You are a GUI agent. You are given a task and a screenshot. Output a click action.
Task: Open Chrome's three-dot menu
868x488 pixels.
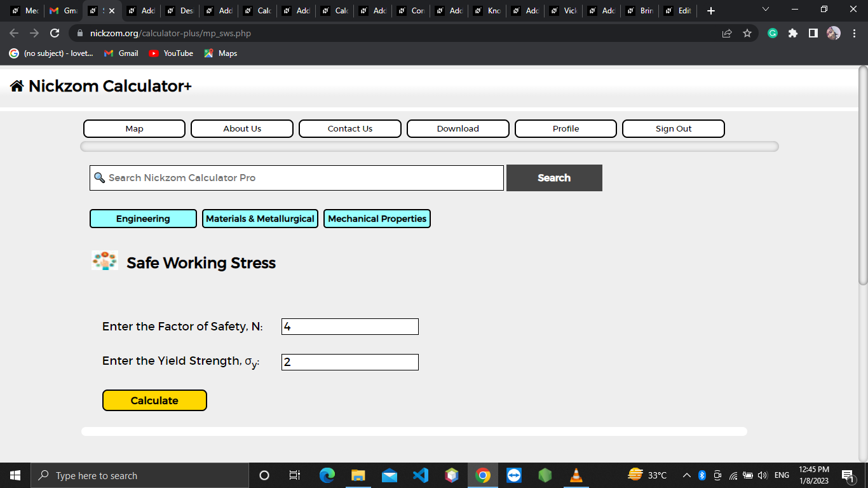pyautogui.click(x=854, y=33)
